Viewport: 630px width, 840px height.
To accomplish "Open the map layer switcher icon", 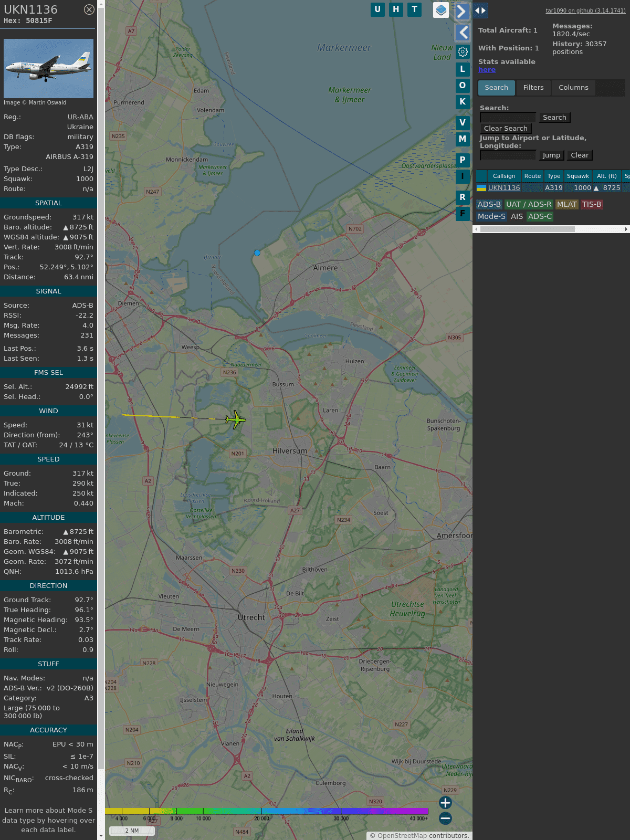I will point(441,10).
